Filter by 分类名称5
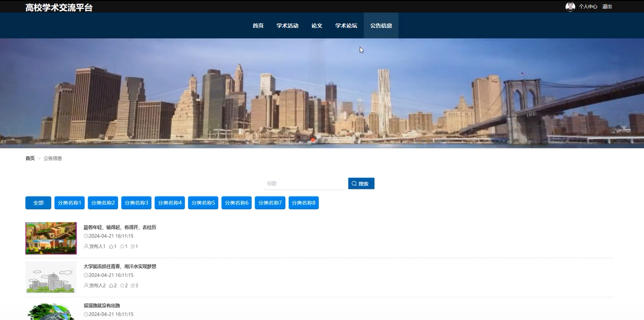The image size is (644, 320). tap(203, 203)
